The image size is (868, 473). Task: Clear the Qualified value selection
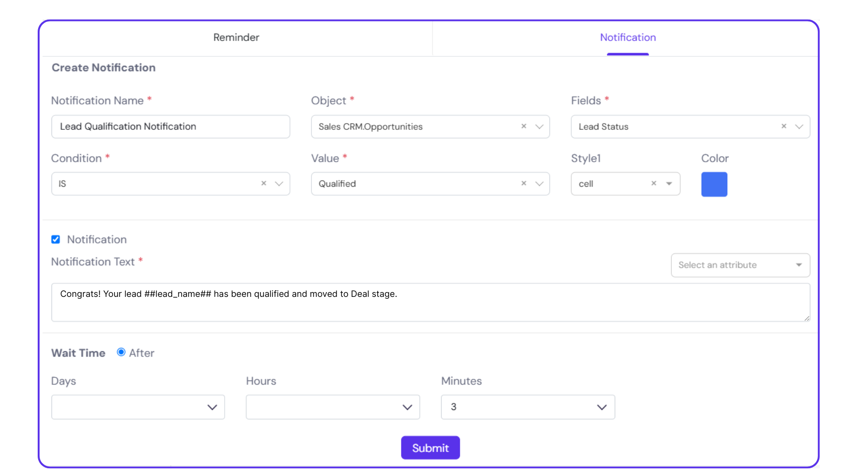tap(524, 184)
